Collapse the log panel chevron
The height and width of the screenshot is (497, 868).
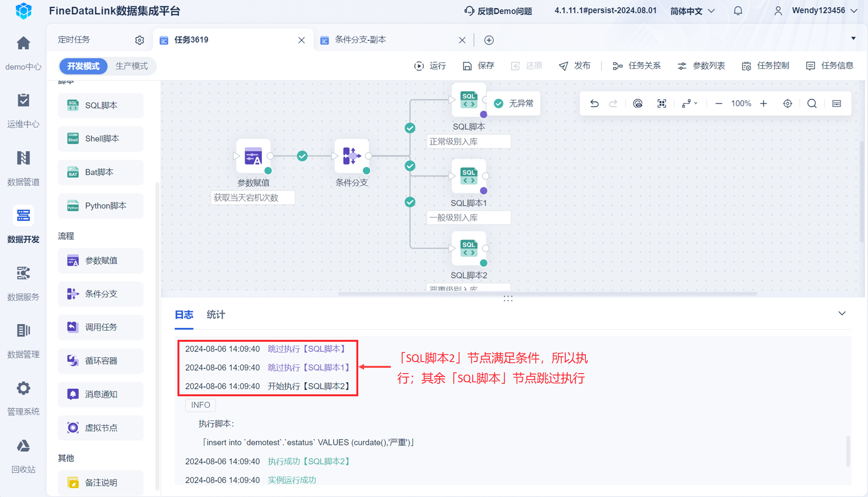click(x=842, y=313)
